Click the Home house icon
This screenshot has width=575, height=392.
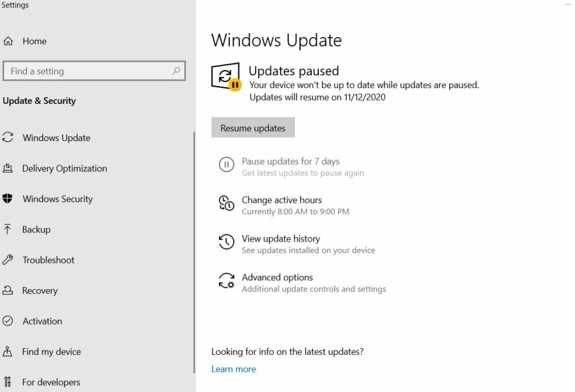tap(7, 41)
